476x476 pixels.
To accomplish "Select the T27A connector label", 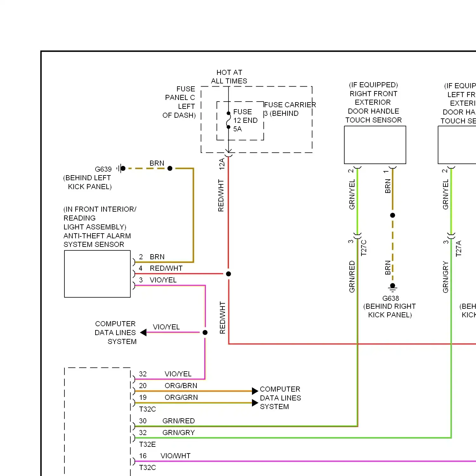I will (x=459, y=248).
